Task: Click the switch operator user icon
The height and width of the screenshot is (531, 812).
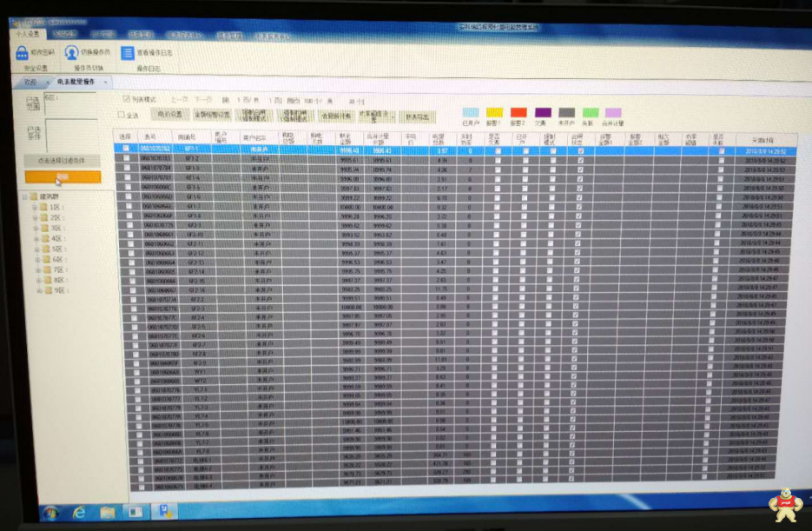Action: click(x=71, y=52)
